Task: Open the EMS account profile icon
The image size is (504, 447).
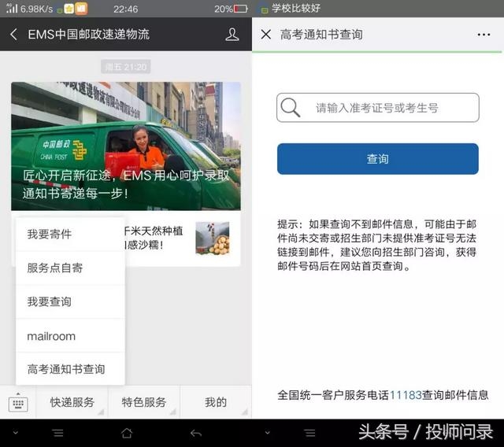Action: (x=232, y=34)
